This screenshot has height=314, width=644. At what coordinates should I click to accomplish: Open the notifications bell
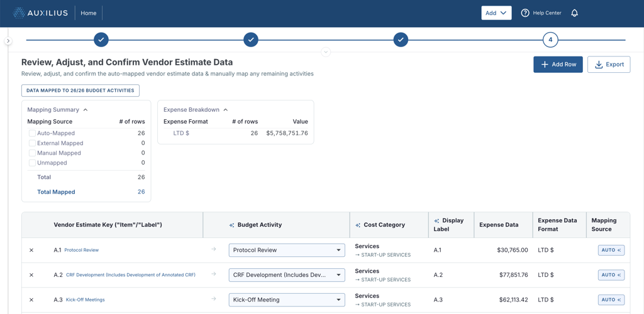click(575, 13)
